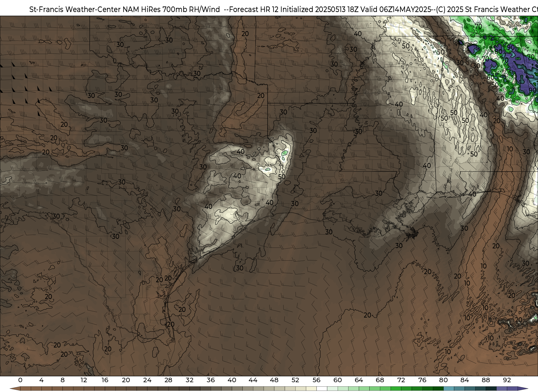
Task: Click the '72' color bar label
Action: click(401, 380)
